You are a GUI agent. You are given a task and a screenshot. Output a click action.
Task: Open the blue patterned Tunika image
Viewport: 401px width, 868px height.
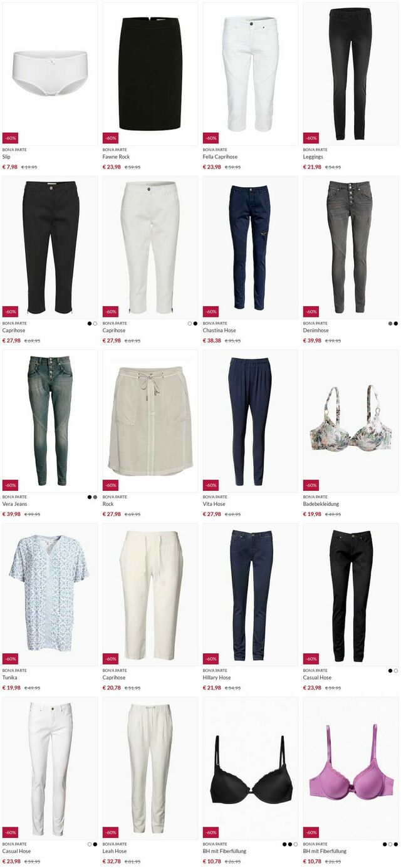(x=50, y=594)
